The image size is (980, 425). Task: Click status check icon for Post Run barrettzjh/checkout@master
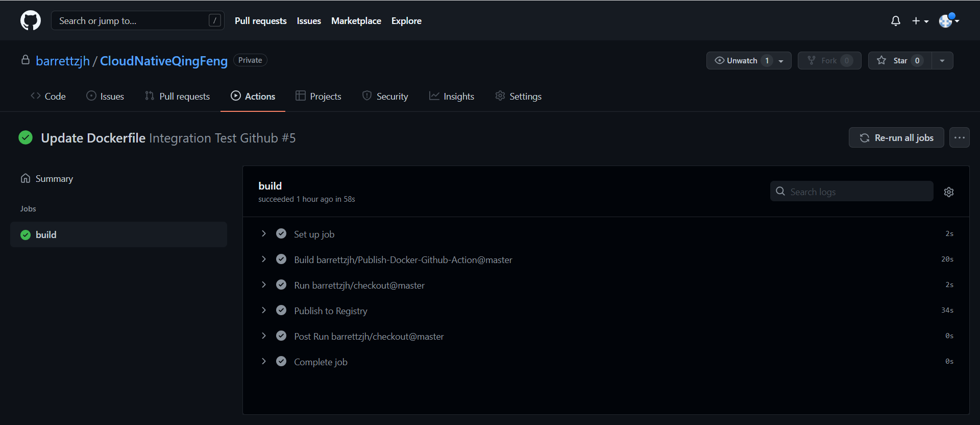281,336
